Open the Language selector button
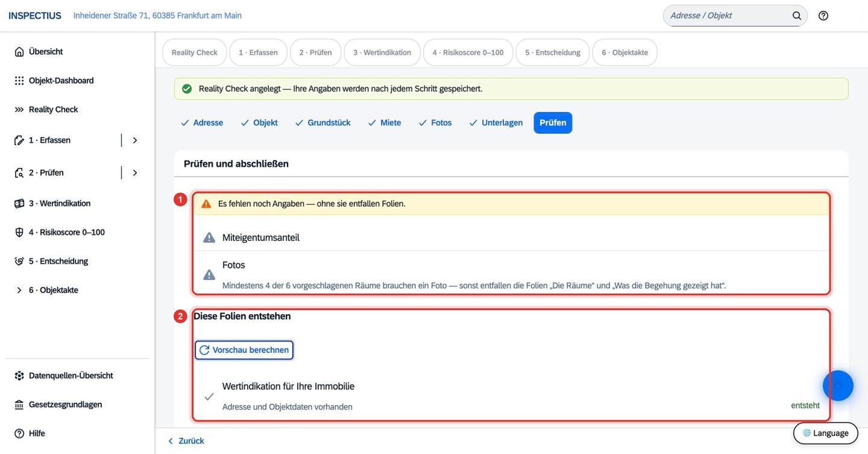 coord(825,433)
